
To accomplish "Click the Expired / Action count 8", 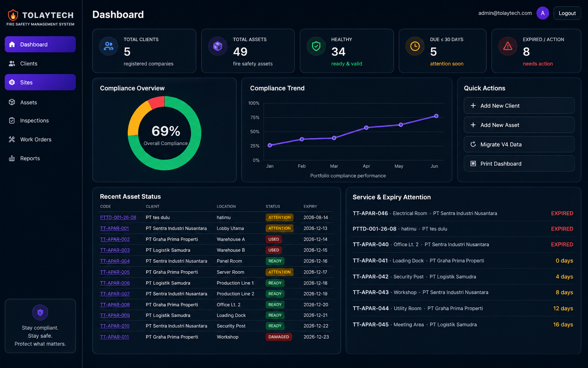I will [x=526, y=52].
